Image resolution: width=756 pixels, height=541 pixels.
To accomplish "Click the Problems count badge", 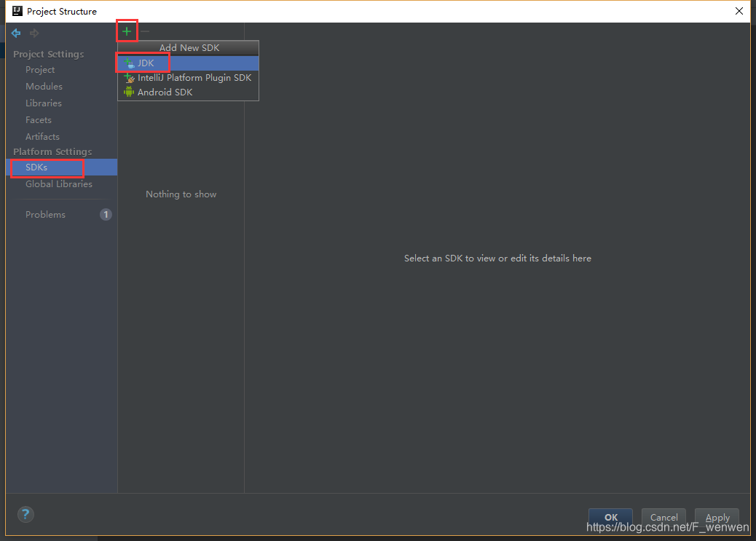I will coord(106,215).
